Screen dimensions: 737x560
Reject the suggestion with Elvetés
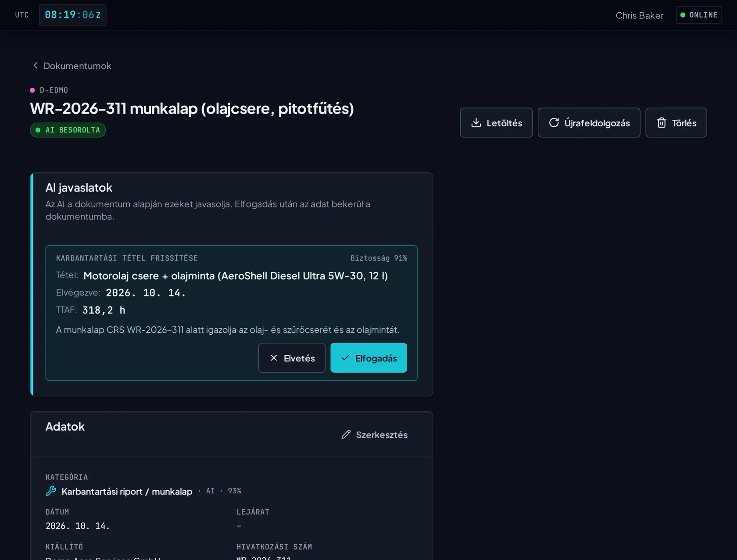292,358
